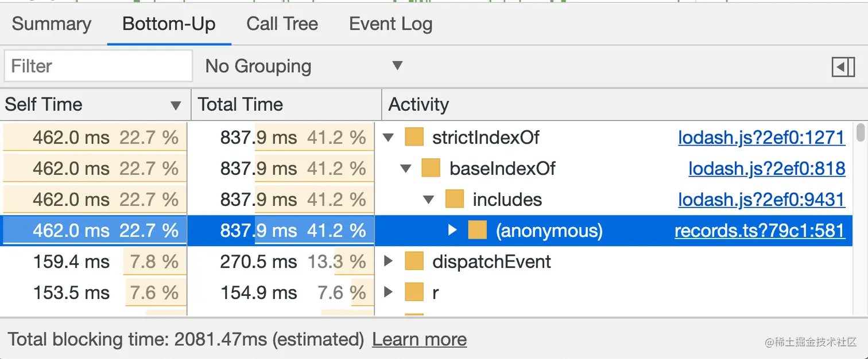The image size is (868, 359).
Task: Expand the r function row
Action: (x=389, y=292)
